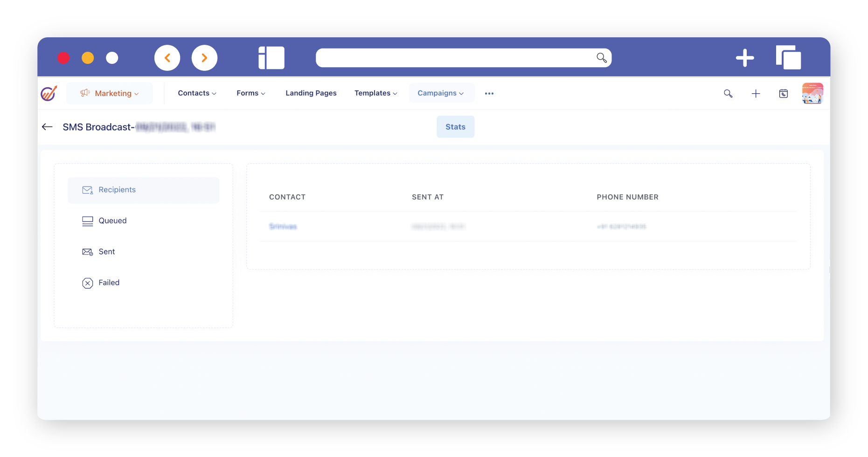
Task: Toggle the browser sidebar panel icon
Action: tap(271, 58)
